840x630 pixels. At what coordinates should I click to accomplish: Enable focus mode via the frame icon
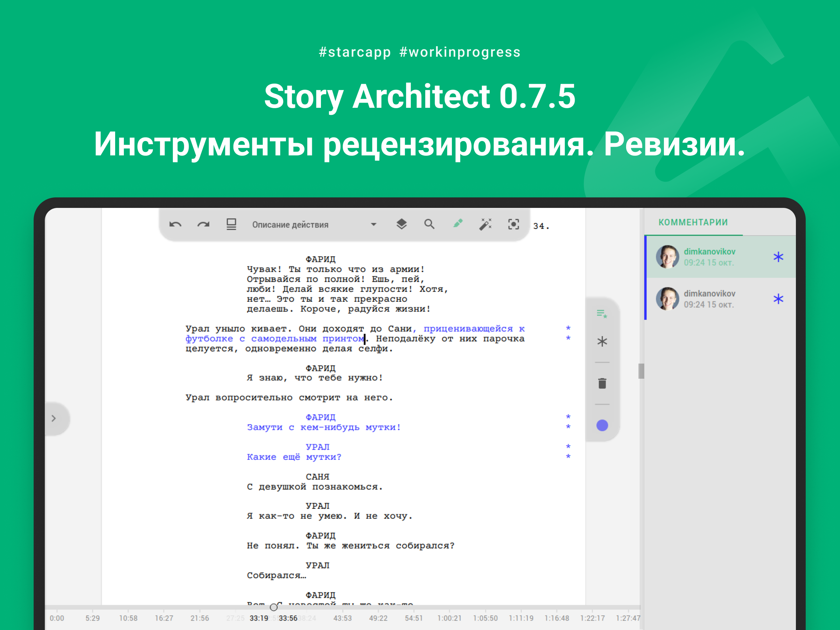point(513,224)
